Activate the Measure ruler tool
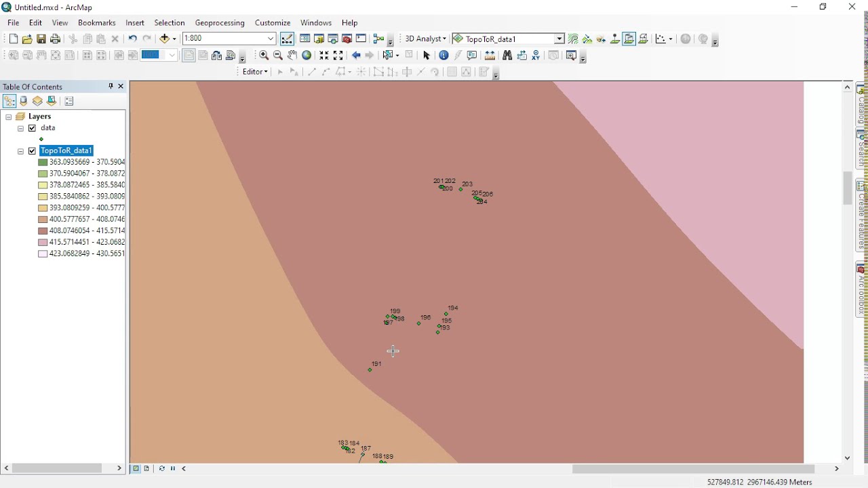The width and height of the screenshot is (868, 488). click(x=490, y=56)
